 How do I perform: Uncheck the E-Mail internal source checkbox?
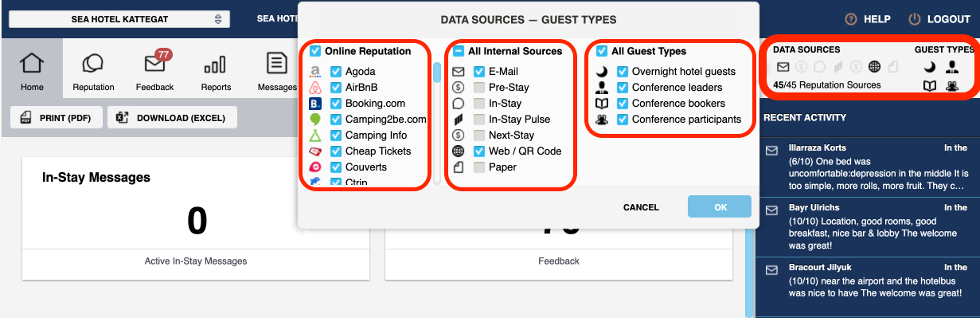[x=479, y=72]
